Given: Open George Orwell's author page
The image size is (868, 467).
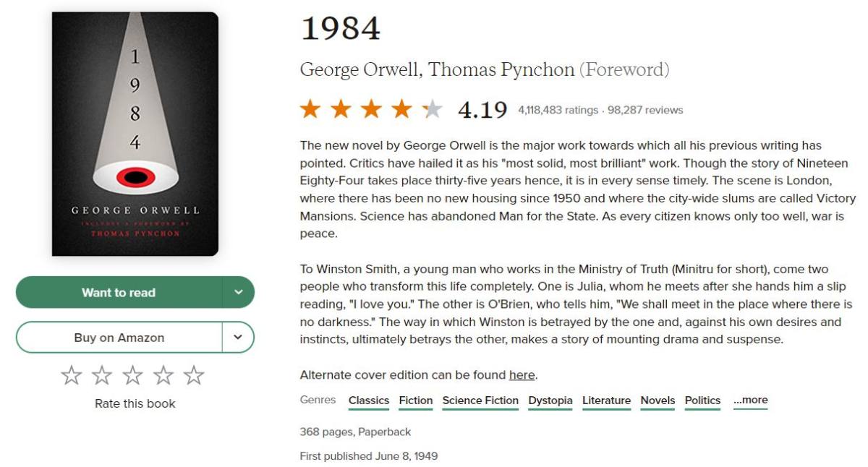Looking at the screenshot, I should point(359,70).
